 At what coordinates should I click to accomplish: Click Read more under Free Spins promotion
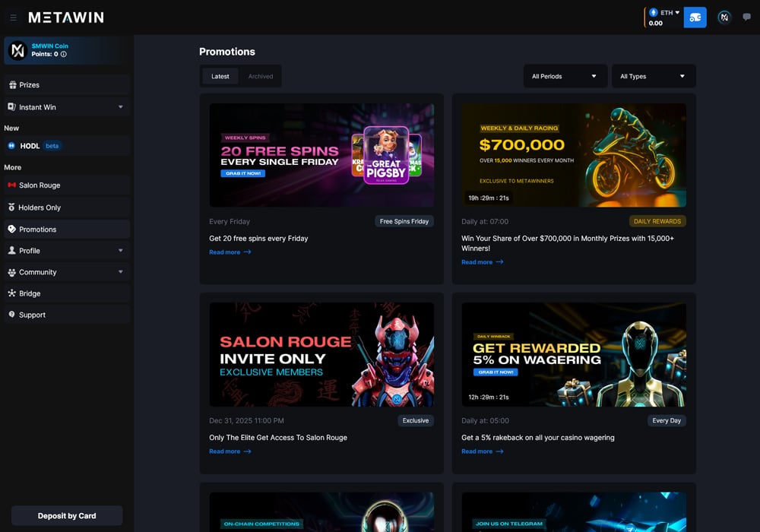[x=230, y=252]
